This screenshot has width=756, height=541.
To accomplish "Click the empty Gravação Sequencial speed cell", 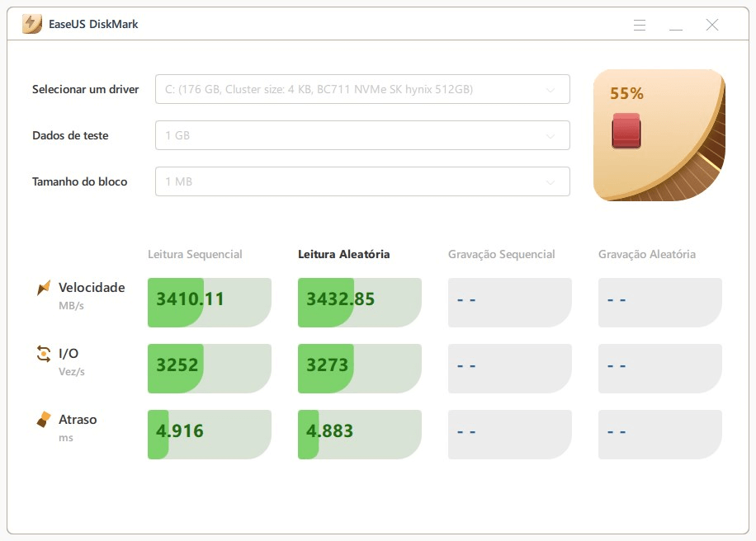I will tap(510, 303).
